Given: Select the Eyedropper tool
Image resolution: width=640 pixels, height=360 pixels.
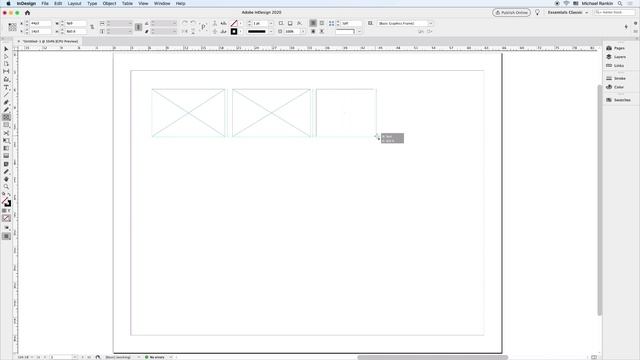Looking at the screenshot, I should 6,171.
